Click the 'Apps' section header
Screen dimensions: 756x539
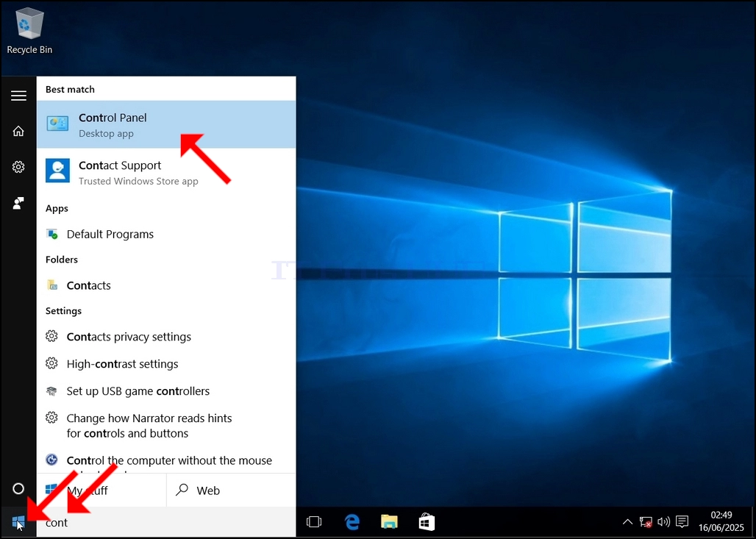tap(57, 209)
